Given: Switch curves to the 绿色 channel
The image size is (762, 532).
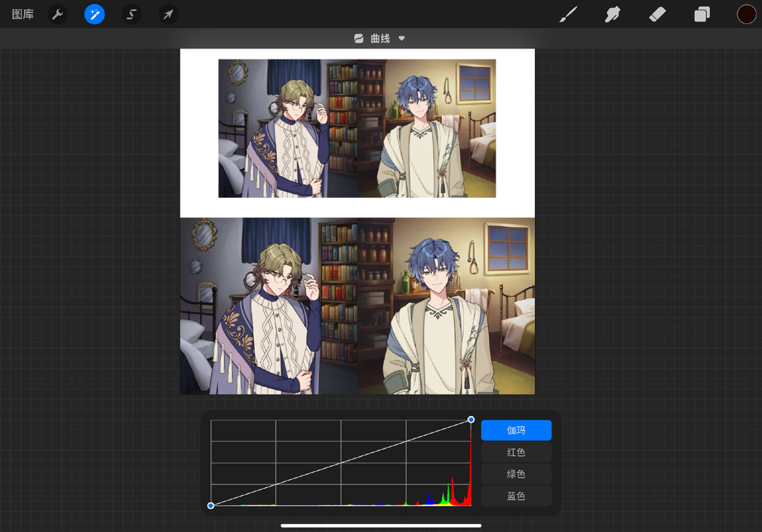Looking at the screenshot, I should [516, 474].
